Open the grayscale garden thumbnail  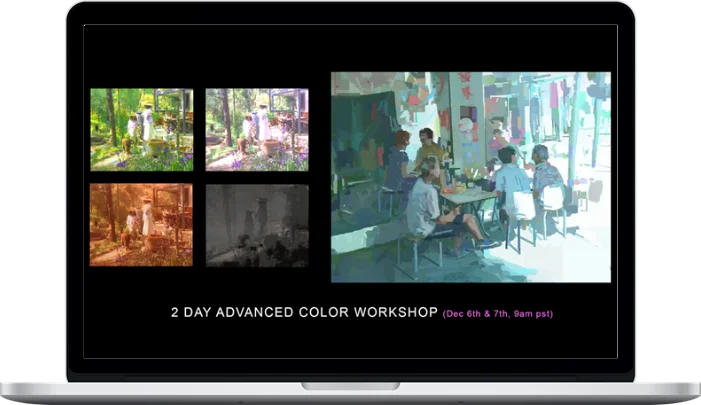click(257, 226)
